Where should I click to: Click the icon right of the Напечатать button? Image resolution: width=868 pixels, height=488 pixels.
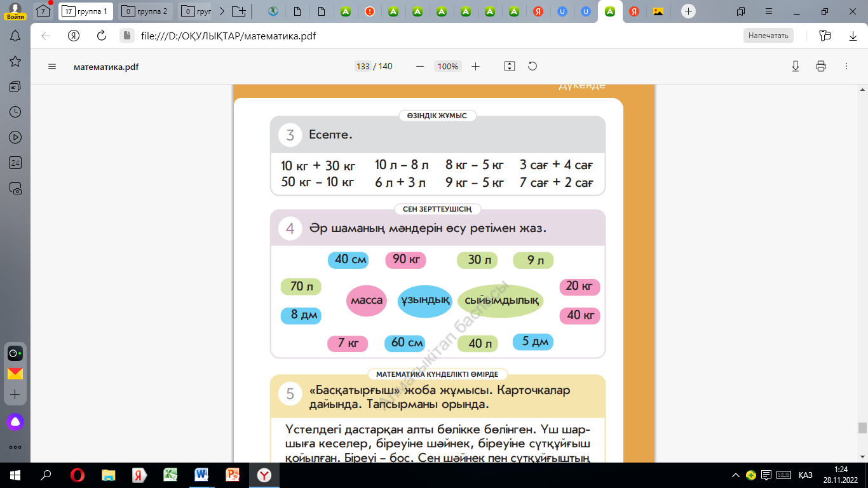click(x=825, y=36)
